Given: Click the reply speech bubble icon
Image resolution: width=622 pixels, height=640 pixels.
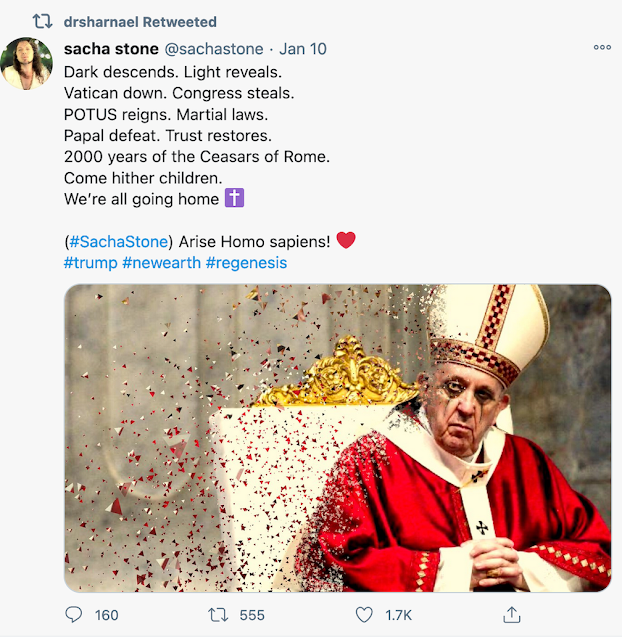Looking at the screenshot, I should (x=74, y=615).
